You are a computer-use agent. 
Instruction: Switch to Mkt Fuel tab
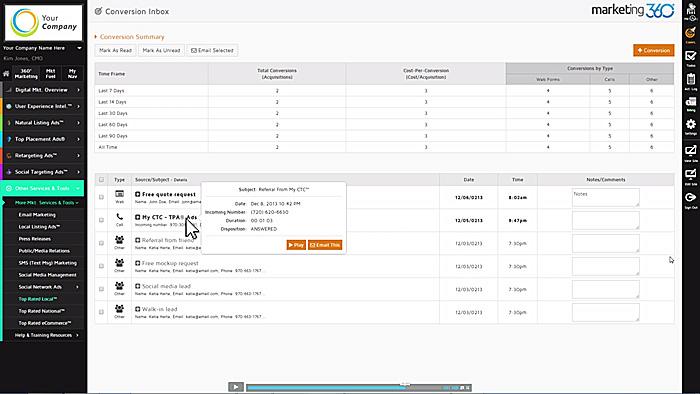point(50,74)
